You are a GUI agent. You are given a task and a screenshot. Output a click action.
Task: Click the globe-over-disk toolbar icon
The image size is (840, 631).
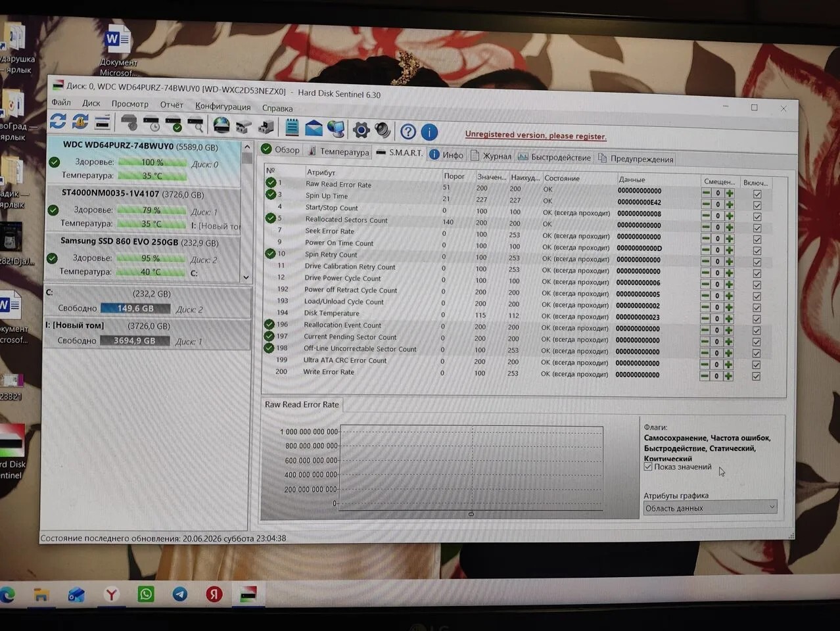(x=222, y=125)
